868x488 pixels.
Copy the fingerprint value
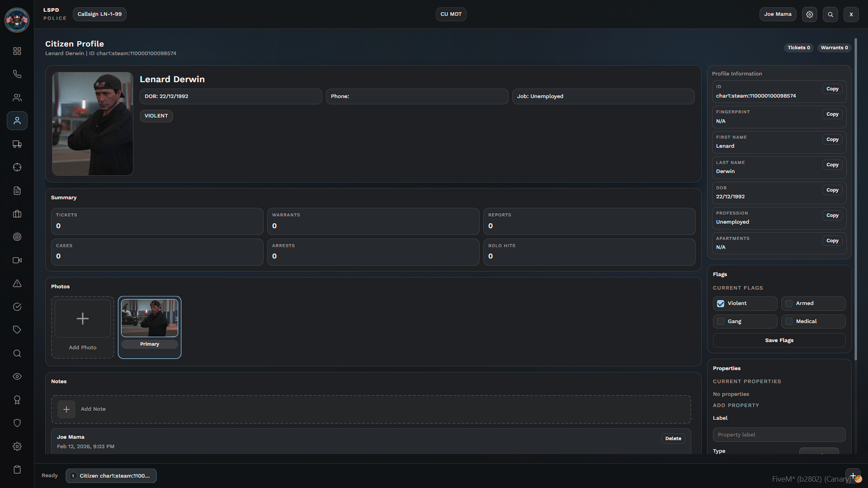coord(832,114)
